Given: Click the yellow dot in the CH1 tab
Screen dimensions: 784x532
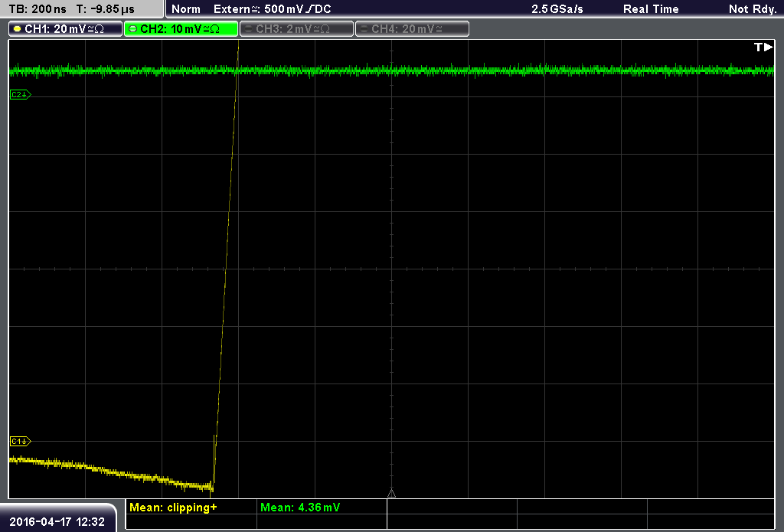Looking at the screenshot, I should pyautogui.click(x=18, y=29).
